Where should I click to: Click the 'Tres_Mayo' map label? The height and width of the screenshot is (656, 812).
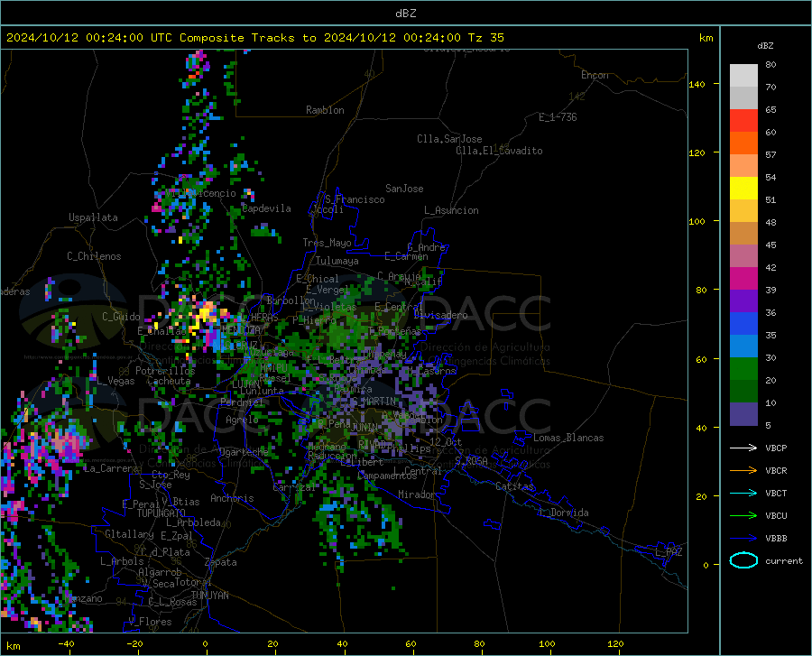[327, 243]
